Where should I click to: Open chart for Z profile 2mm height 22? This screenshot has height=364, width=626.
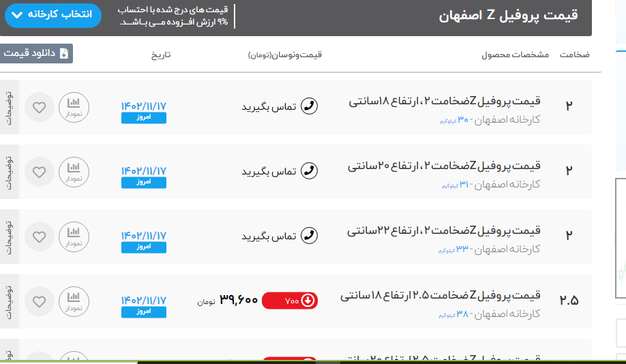click(74, 237)
